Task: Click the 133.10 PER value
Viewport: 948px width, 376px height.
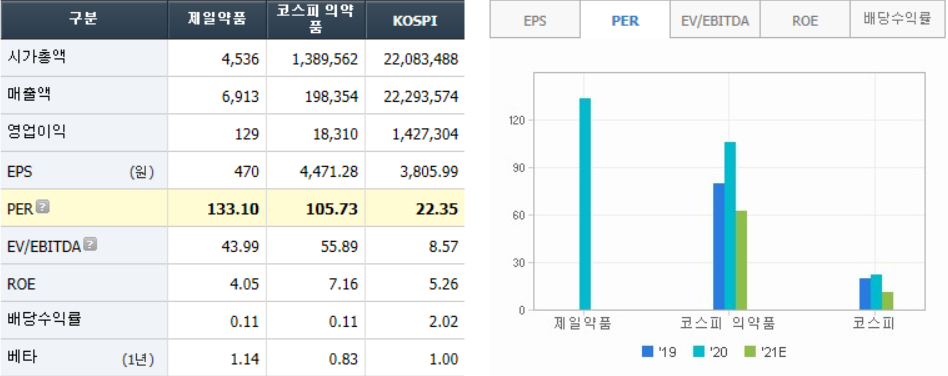Action: click(233, 209)
